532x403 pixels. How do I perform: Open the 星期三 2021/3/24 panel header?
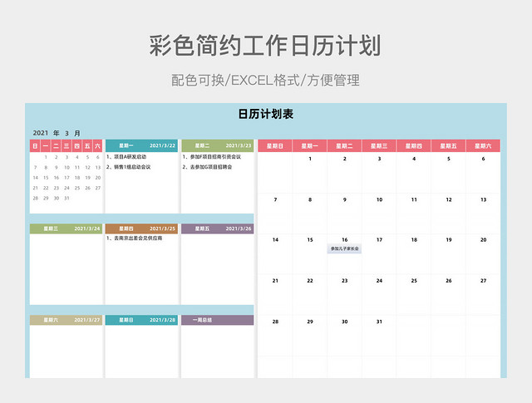pos(66,229)
